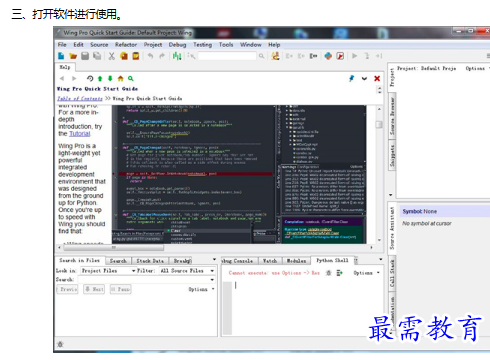
Task: Click the toolbar search input field
Action: 227,56
